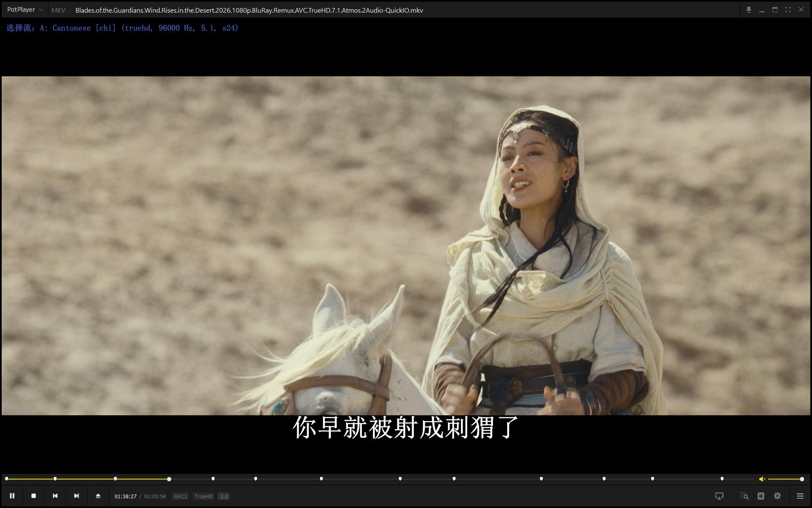Open the cast to device icon
The height and width of the screenshot is (508, 812).
[719, 496]
